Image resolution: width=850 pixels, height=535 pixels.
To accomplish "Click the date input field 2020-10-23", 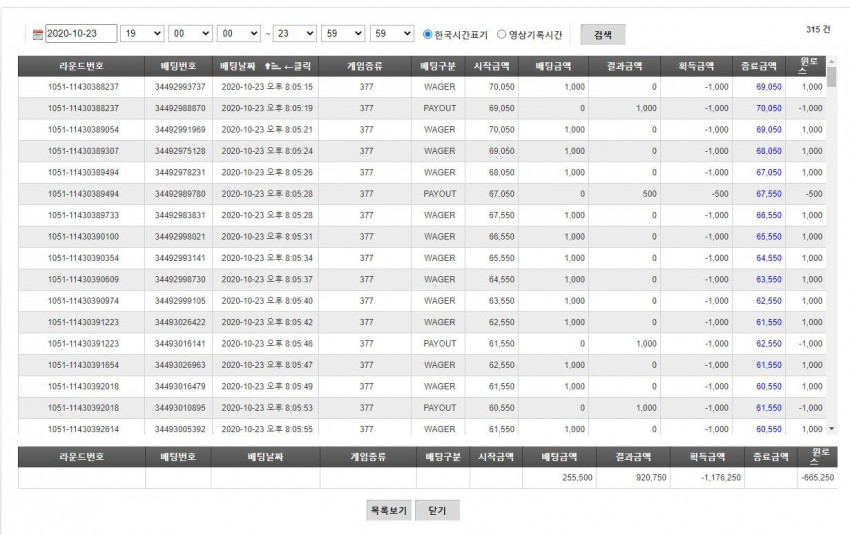I will click(81, 34).
